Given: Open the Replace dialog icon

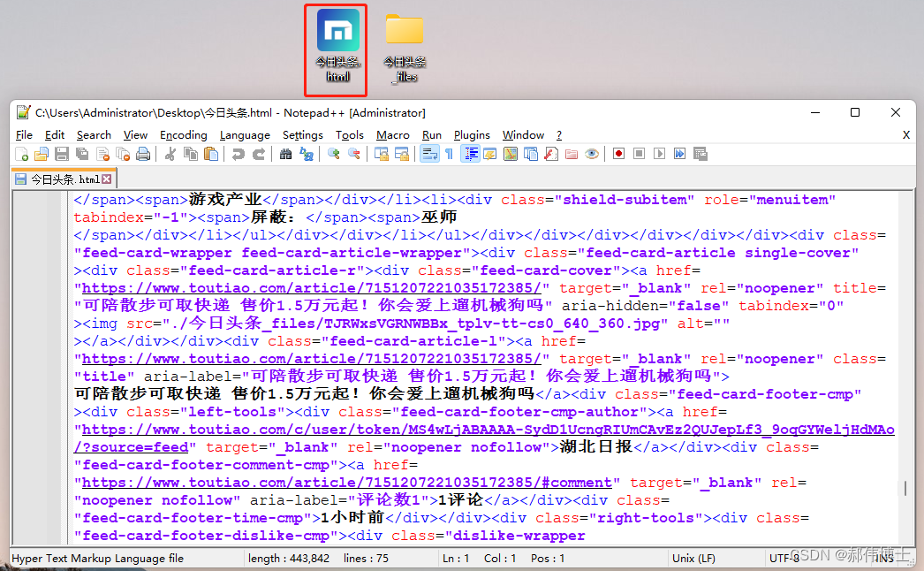Looking at the screenshot, I should tap(307, 155).
